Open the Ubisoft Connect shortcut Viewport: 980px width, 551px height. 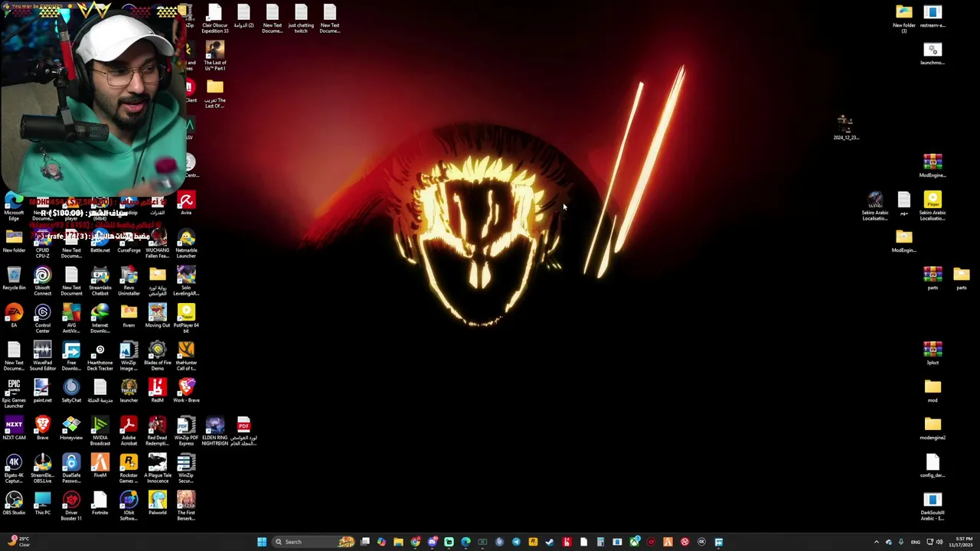point(43,281)
